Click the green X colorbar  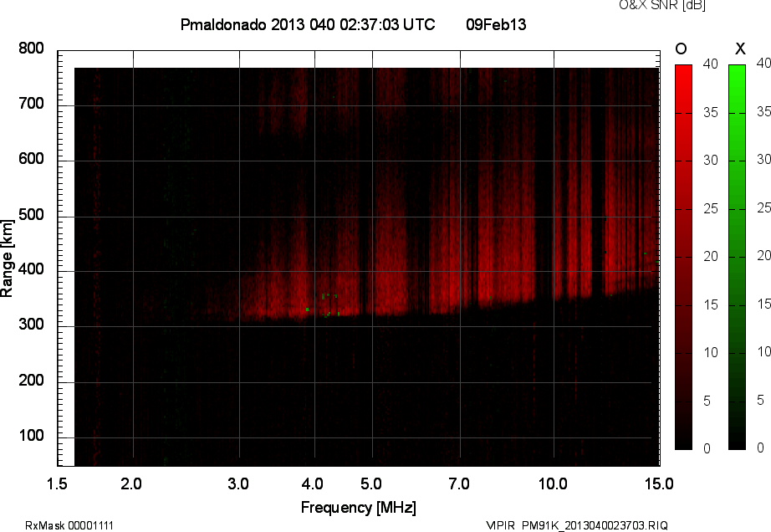coord(737,256)
